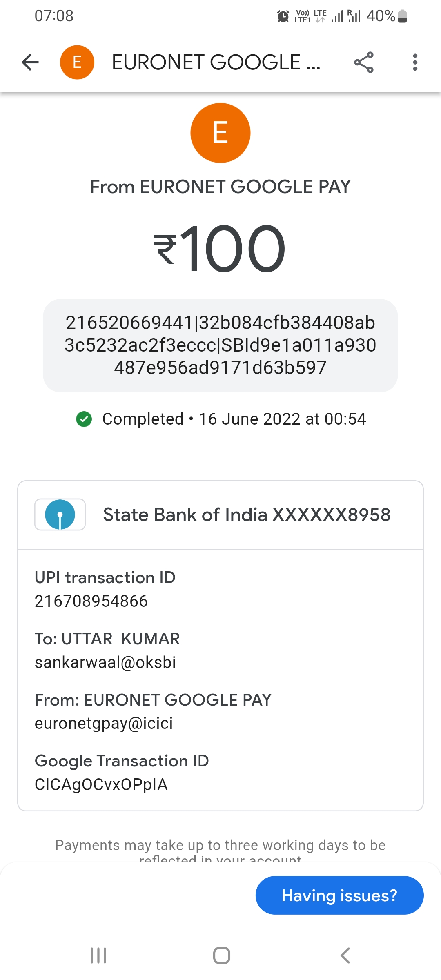
Task: Tap the State Bank of India logo
Action: point(60,514)
